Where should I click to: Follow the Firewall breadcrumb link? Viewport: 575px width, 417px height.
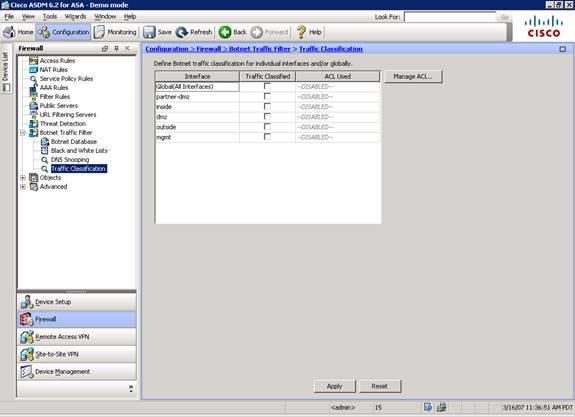[209, 49]
